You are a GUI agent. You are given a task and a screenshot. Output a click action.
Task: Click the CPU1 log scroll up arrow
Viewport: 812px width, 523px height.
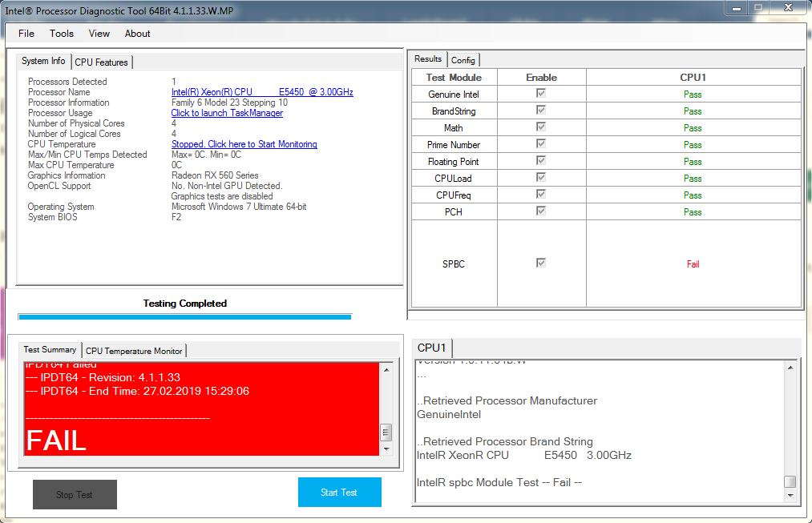pos(790,368)
